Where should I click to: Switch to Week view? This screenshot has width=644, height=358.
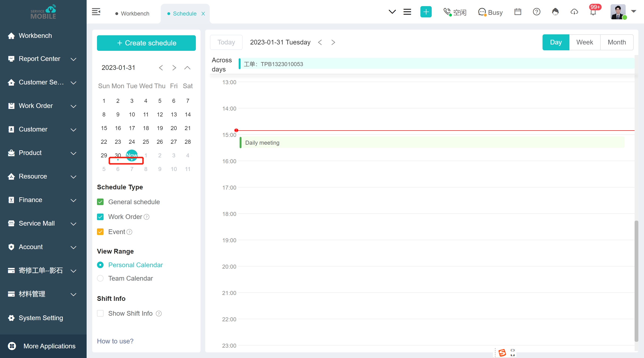tap(584, 42)
